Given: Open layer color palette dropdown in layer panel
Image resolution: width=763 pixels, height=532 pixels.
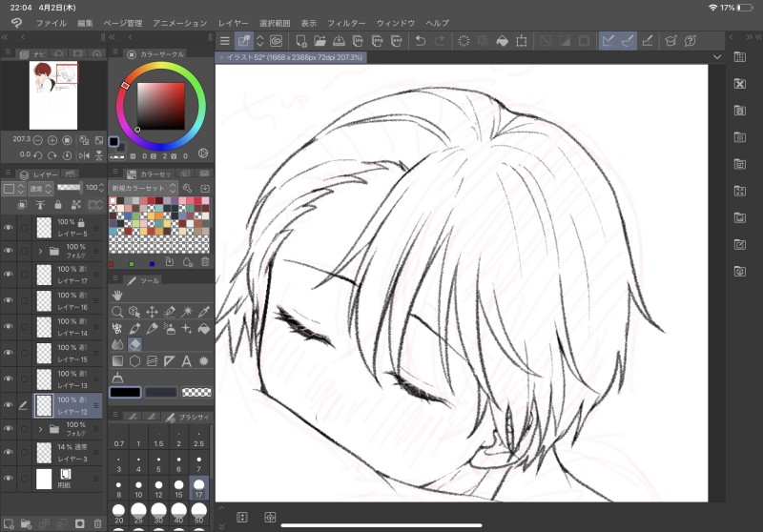Looking at the screenshot, I should [x=13, y=188].
